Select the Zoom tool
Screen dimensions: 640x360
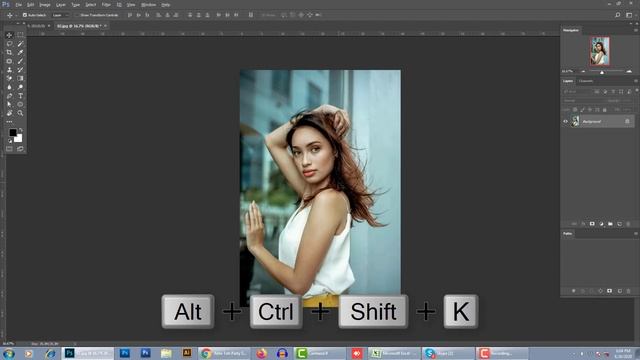click(20, 113)
